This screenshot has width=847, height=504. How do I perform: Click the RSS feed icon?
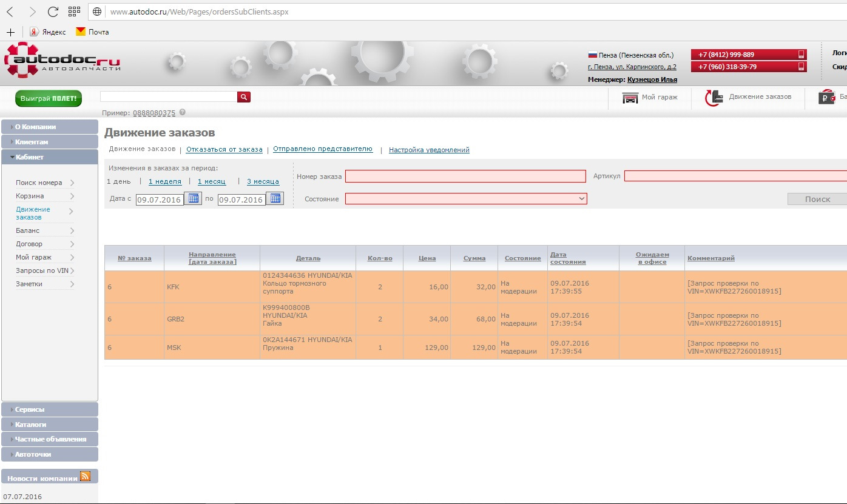pyautogui.click(x=85, y=477)
